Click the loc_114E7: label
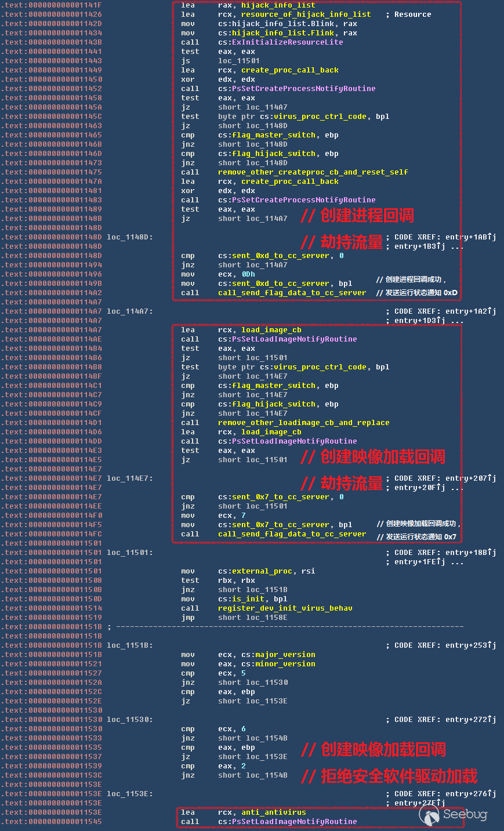Image resolution: width=504 pixels, height=831 pixels. click(130, 478)
